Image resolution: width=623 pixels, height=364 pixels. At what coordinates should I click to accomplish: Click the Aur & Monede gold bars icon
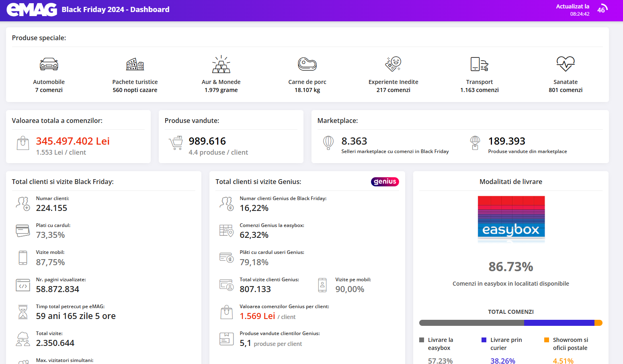(221, 64)
